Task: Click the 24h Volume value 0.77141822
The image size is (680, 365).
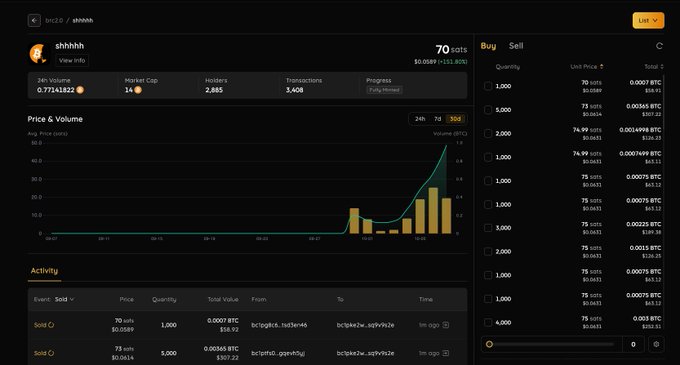Action: pos(56,90)
